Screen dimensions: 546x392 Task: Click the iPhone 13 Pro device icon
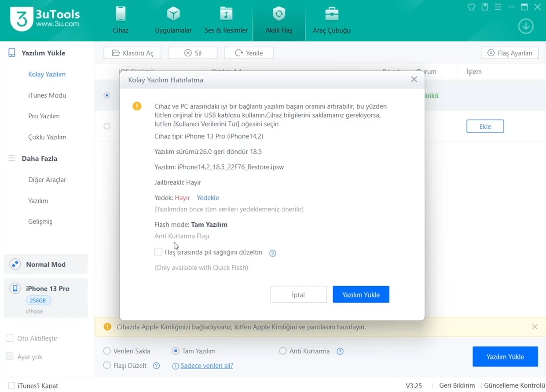pos(15,288)
